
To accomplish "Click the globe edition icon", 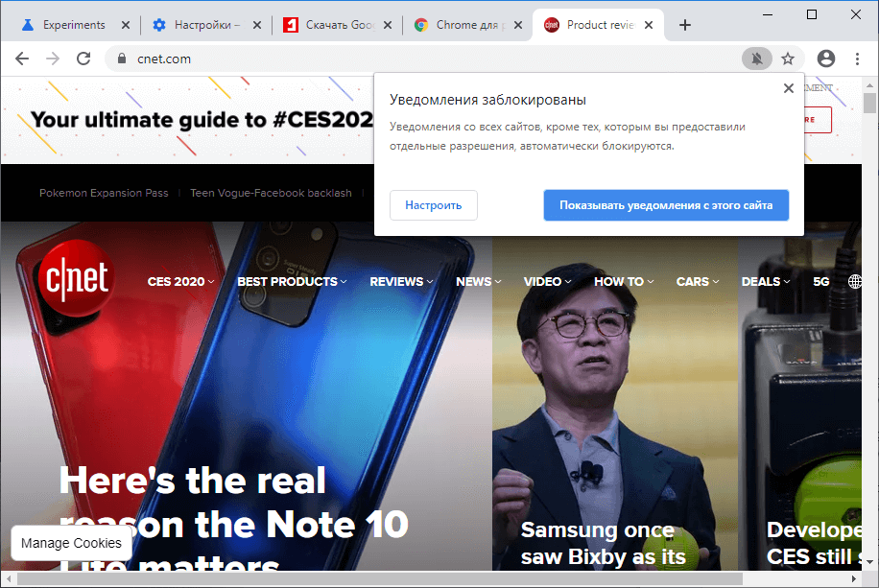I will click(854, 281).
